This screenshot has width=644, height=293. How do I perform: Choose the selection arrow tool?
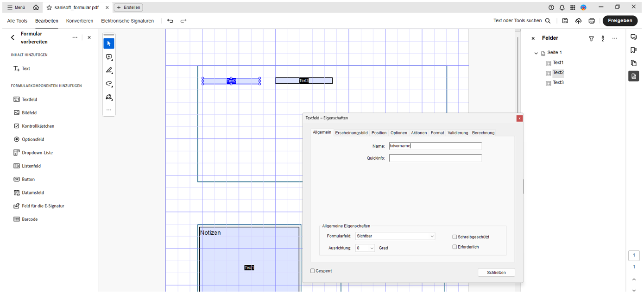[109, 44]
